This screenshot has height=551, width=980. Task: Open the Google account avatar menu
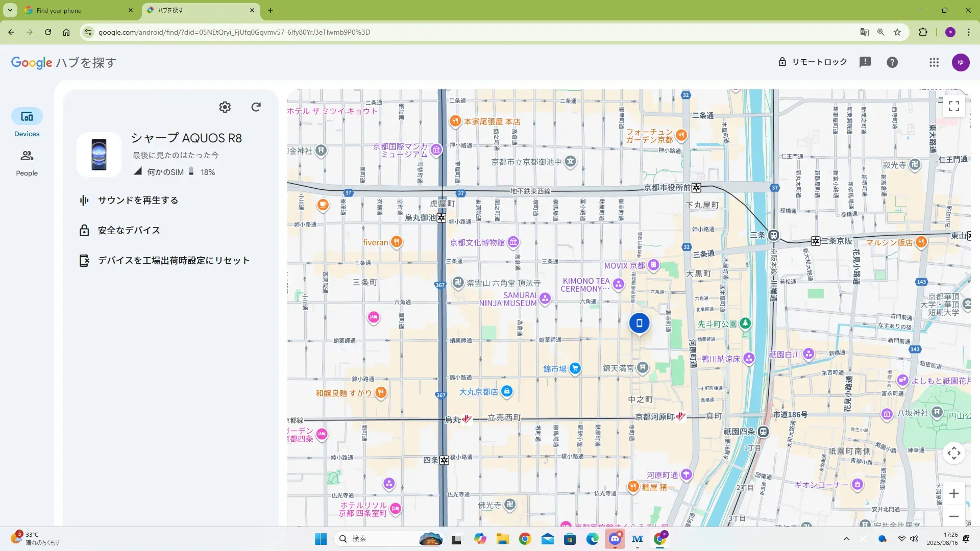pyautogui.click(x=960, y=62)
